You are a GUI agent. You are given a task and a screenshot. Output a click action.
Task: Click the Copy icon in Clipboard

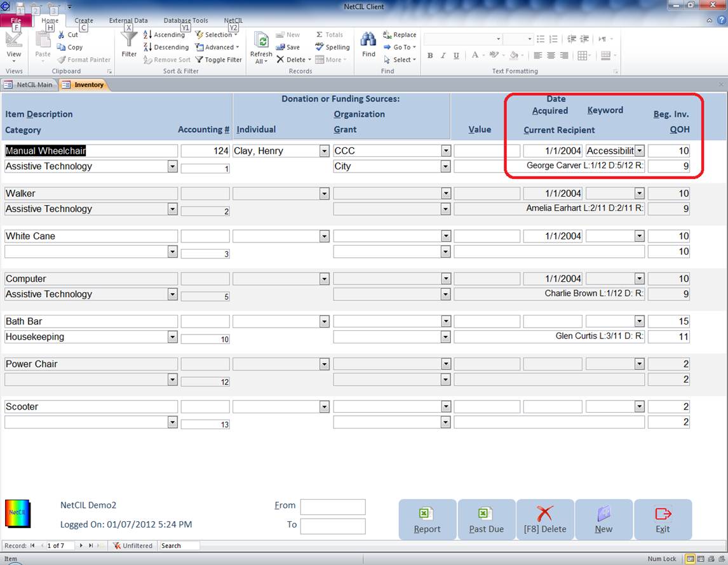click(61, 47)
